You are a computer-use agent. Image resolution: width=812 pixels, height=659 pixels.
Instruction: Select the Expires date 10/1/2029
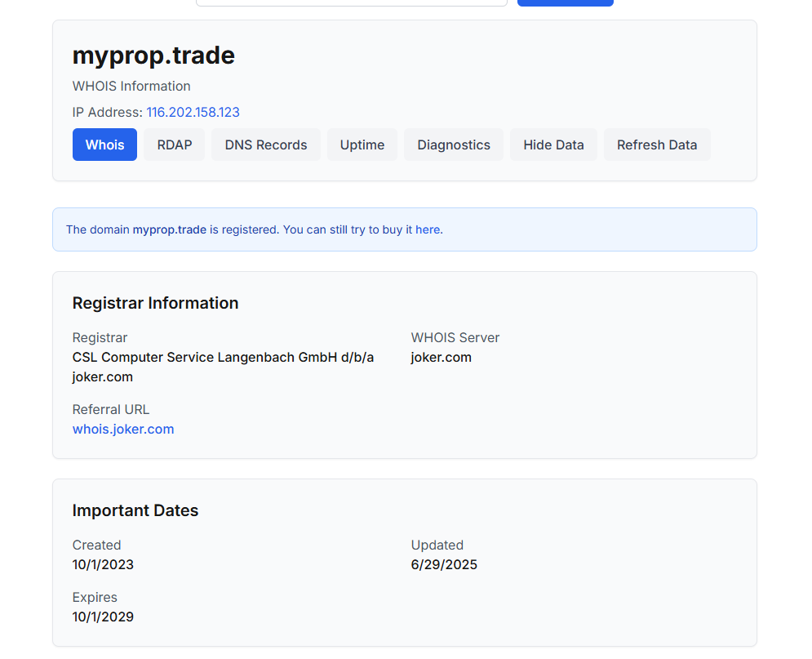(x=103, y=617)
